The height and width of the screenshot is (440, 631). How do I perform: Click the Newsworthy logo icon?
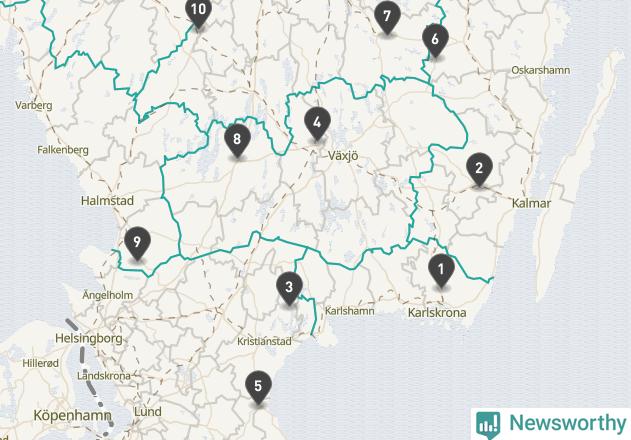488,425
